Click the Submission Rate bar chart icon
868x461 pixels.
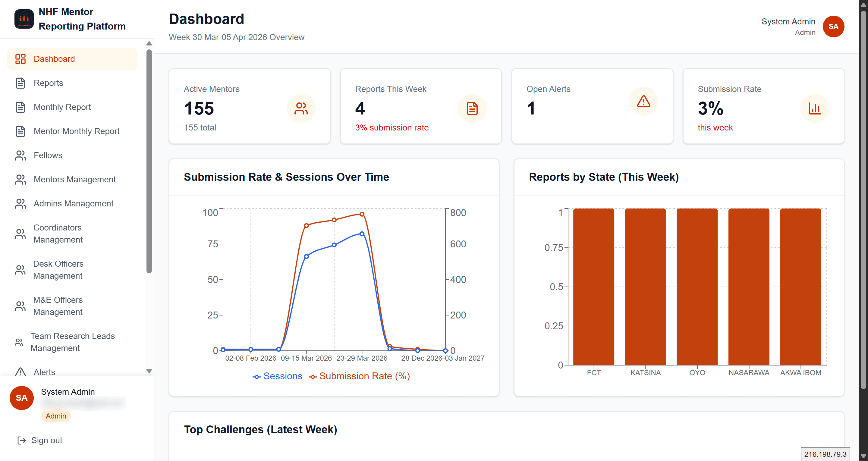click(814, 108)
